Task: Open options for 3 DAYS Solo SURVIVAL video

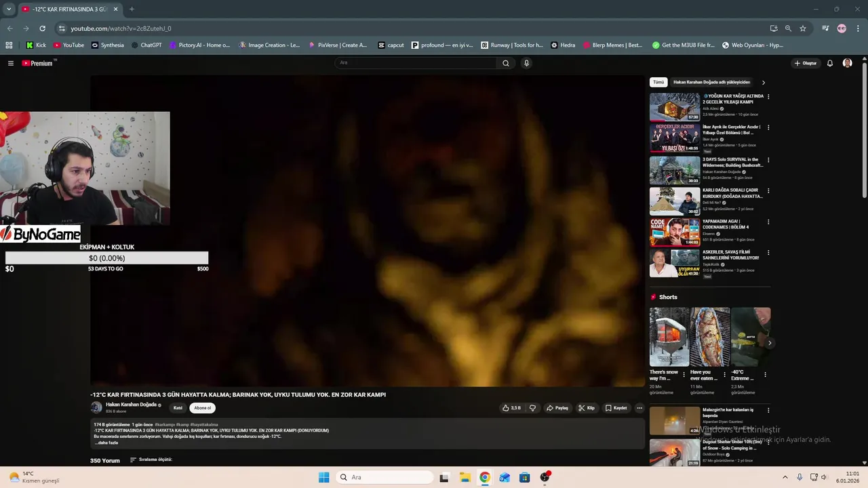Action: [768, 160]
